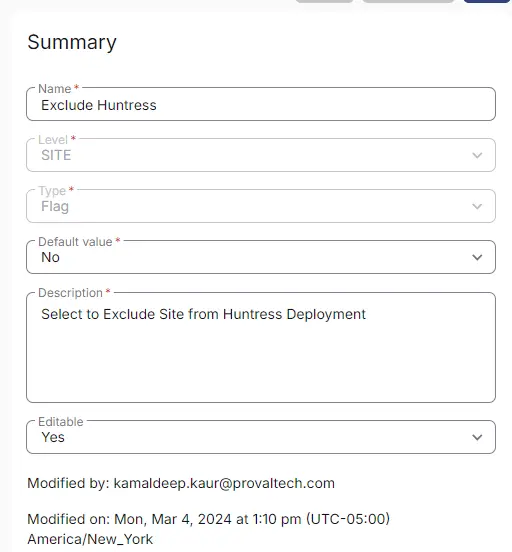Click the Summary heading
The width and height of the screenshot is (512, 552).
(x=72, y=43)
